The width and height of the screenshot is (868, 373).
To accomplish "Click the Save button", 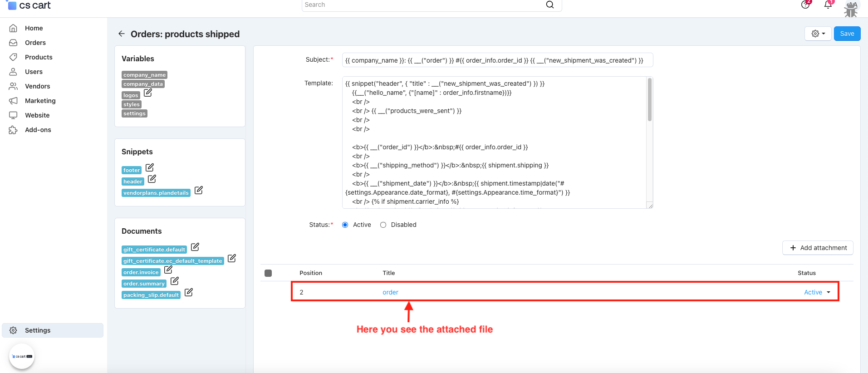I will coord(847,34).
